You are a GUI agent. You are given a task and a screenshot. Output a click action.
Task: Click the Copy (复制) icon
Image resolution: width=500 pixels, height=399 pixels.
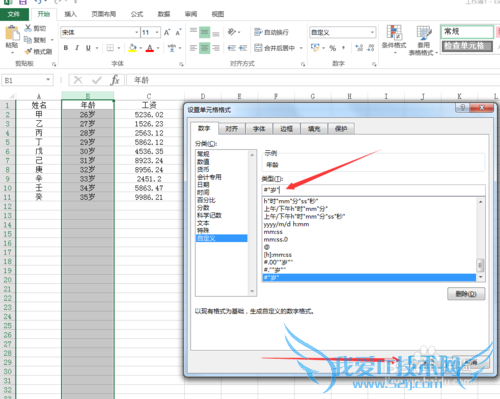tap(28, 40)
